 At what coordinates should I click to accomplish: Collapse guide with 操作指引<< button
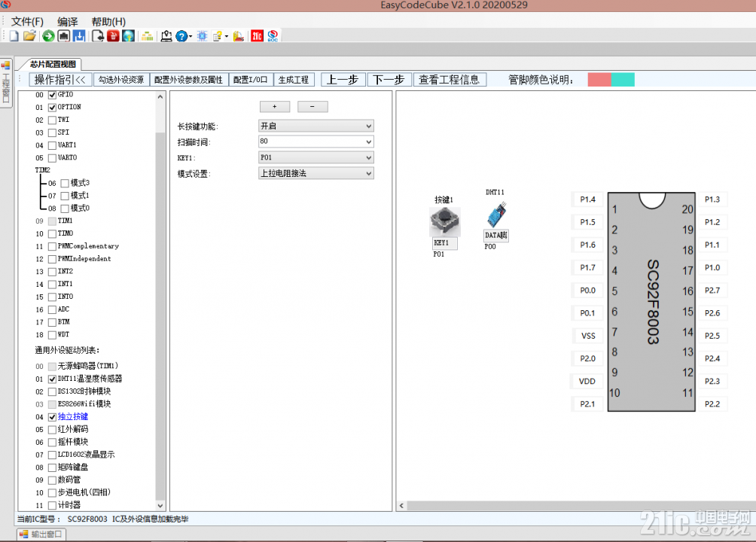click(x=60, y=80)
